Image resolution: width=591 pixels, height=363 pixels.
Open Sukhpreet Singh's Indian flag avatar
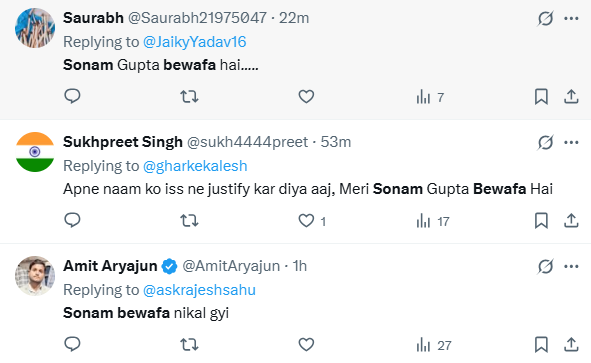[35, 152]
